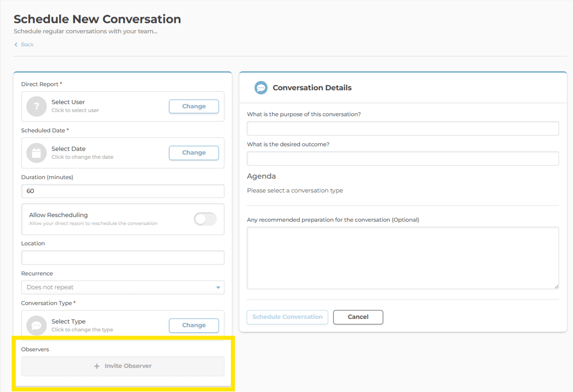Change the Conversation Type

coord(194,325)
